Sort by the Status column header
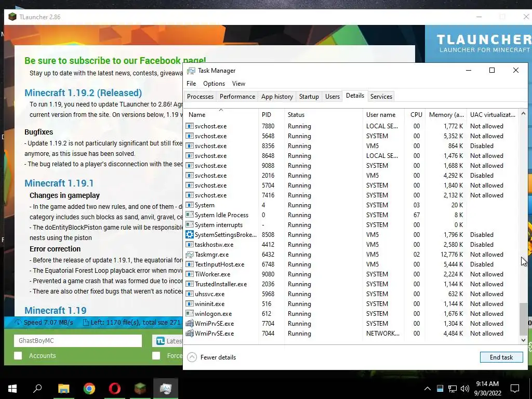Image resolution: width=532 pixels, height=399 pixels. click(x=323, y=115)
